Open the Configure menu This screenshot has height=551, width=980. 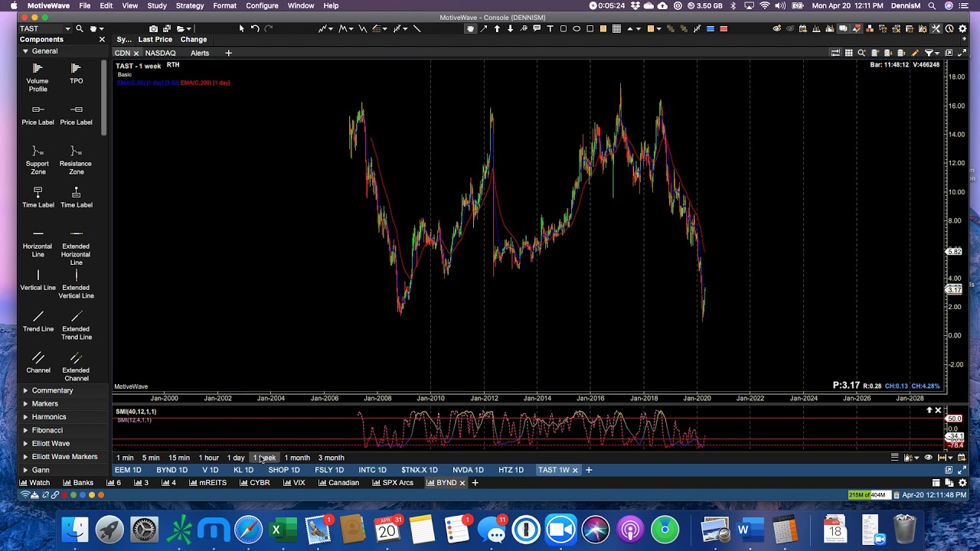(262, 5)
